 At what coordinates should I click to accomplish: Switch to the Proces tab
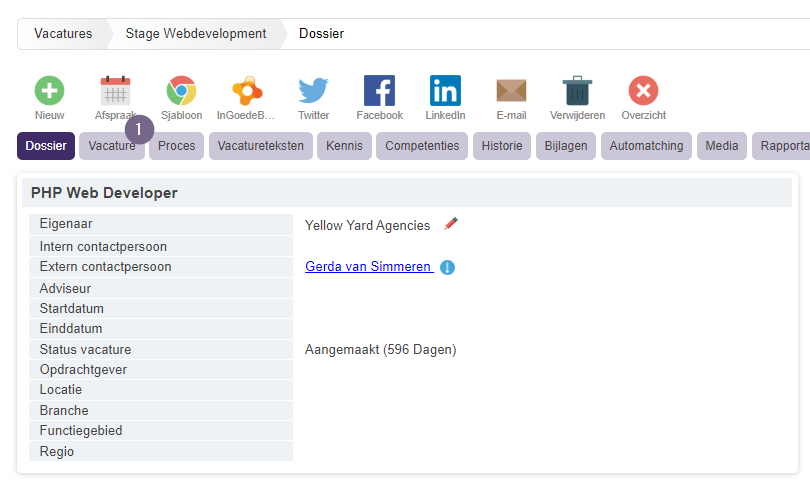point(177,146)
